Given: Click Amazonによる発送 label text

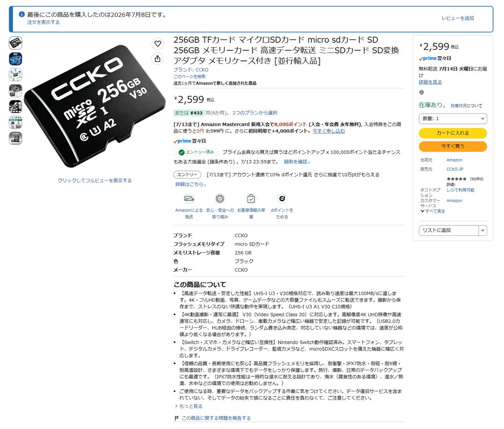Looking at the screenshot, I should coord(189,214).
